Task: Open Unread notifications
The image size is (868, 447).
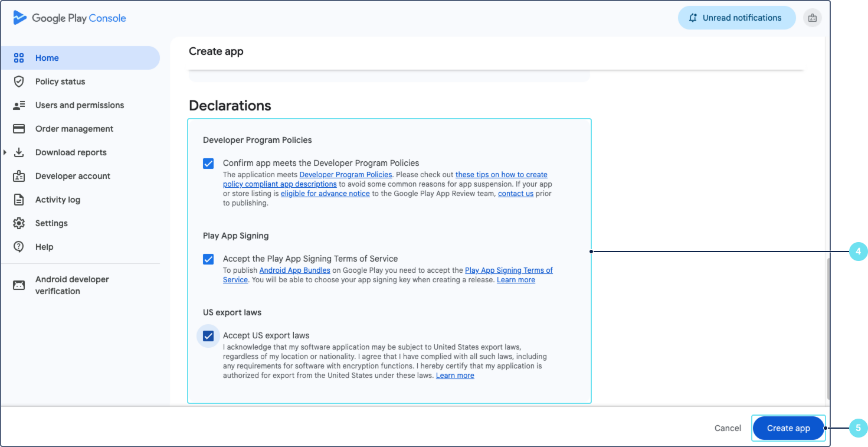Action: tap(736, 18)
